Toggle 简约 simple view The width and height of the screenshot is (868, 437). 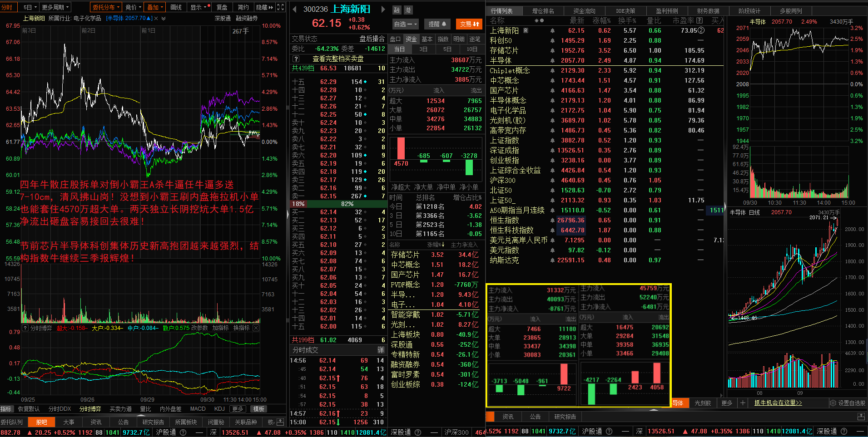pyautogui.click(x=243, y=7)
